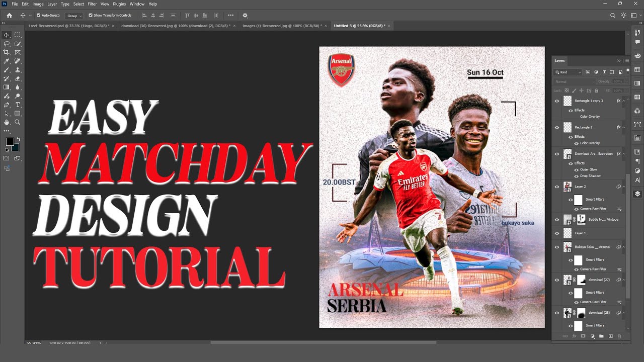Toggle the Auto-Select checkbox

tap(39, 16)
